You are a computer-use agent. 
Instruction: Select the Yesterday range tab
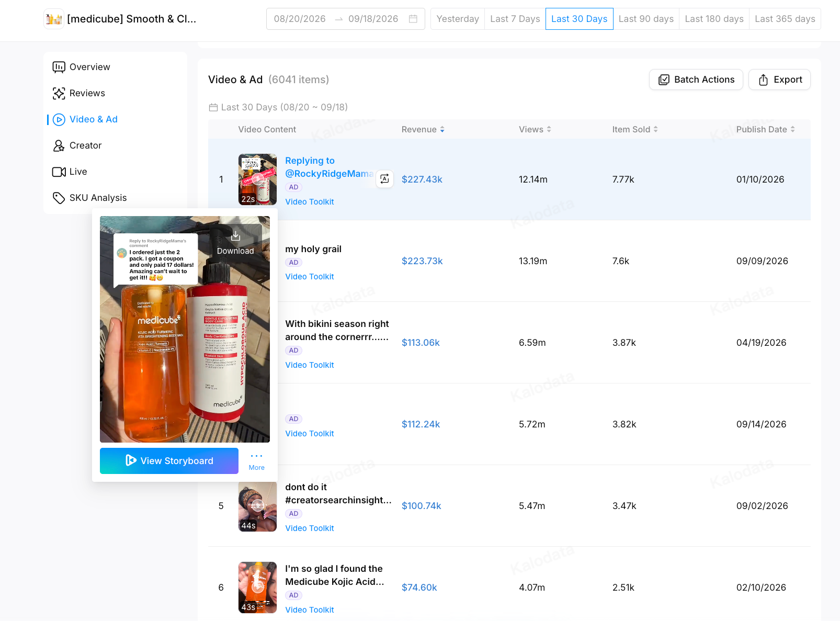pos(458,19)
